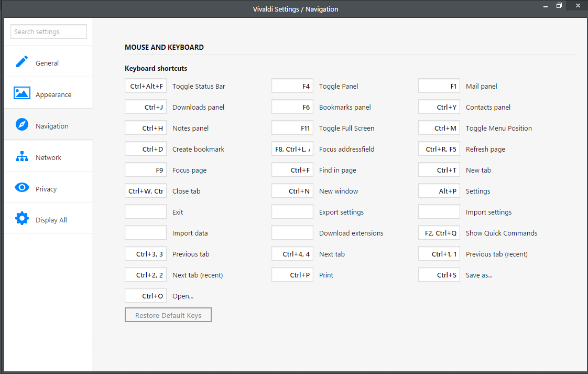Image resolution: width=588 pixels, height=374 pixels.
Task: Go to Network settings
Action: [48, 158]
